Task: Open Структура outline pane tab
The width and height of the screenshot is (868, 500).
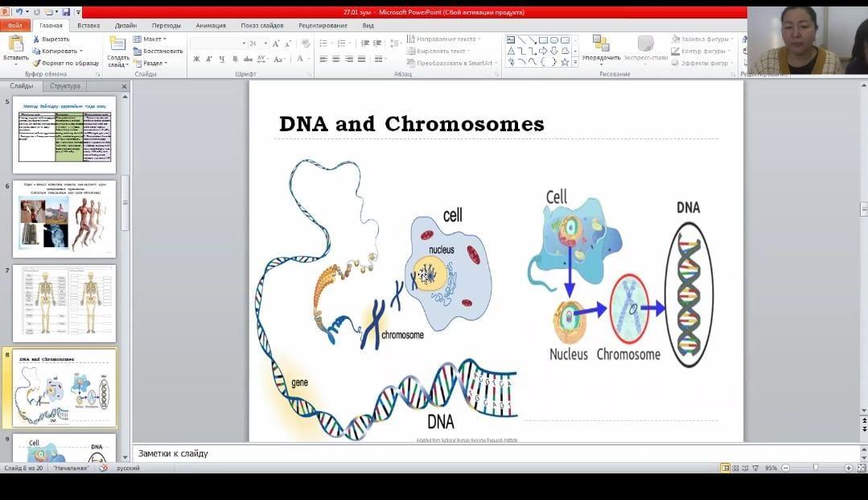Action: 65,86
